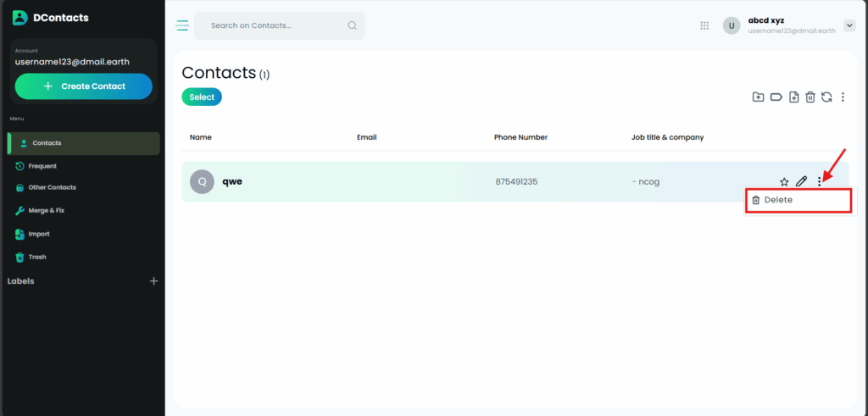Open three-dot menu on qwe row
Viewport: 868px width, 416px height.
pos(819,181)
